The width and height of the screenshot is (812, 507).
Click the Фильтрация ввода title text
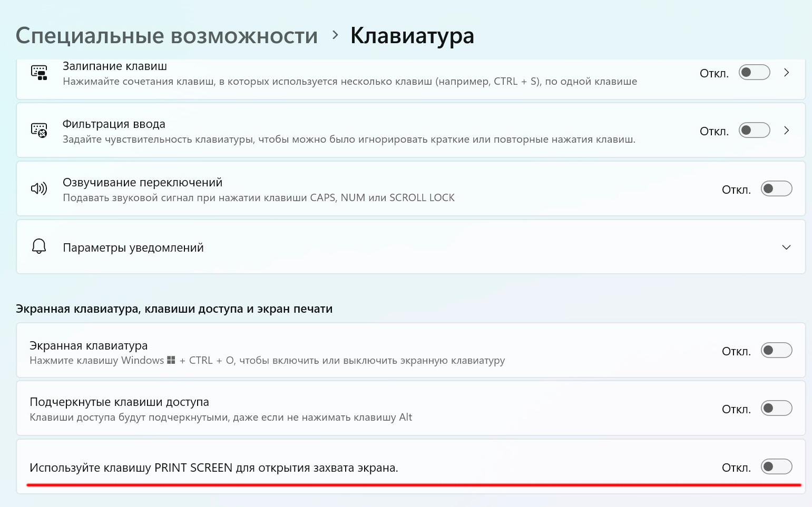(114, 124)
